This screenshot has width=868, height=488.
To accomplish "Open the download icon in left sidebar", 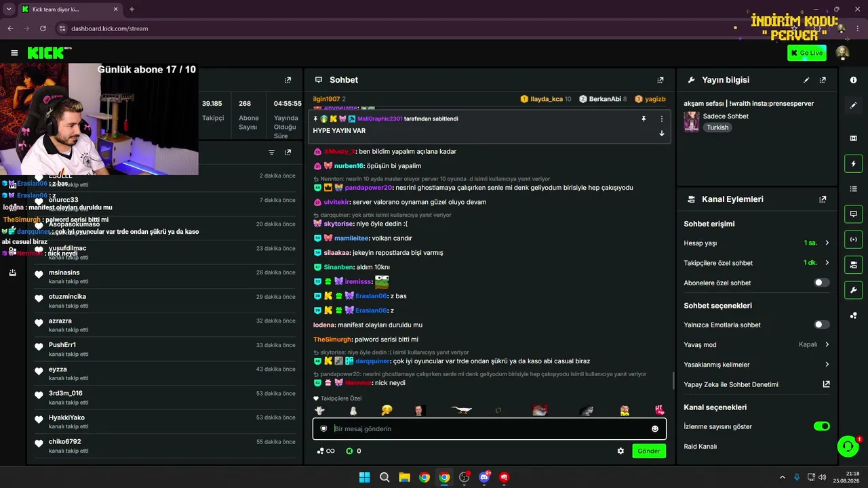I will click(12, 272).
